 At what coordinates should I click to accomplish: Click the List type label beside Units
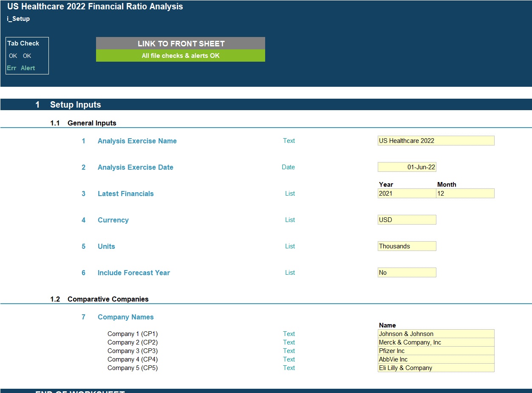290,246
